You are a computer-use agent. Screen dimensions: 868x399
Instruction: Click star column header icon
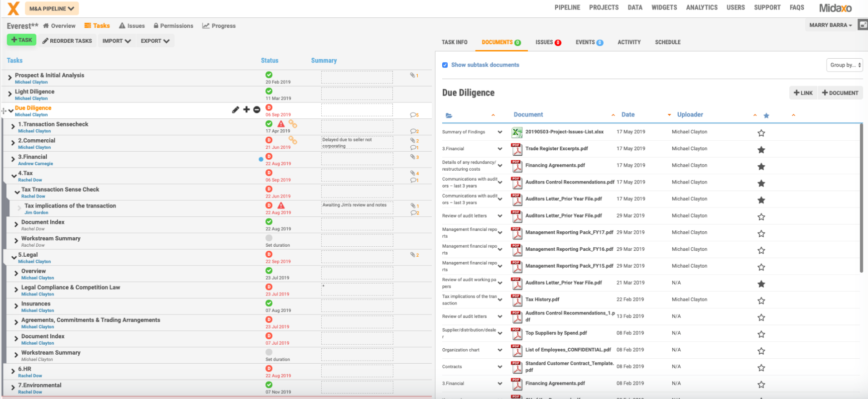pos(766,115)
